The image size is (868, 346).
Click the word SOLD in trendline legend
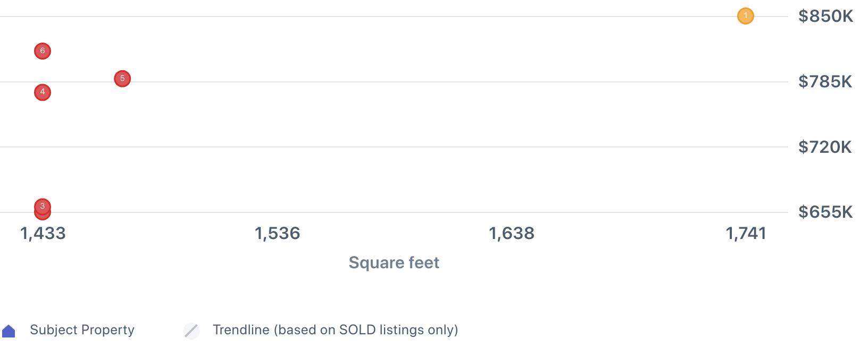click(358, 330)
